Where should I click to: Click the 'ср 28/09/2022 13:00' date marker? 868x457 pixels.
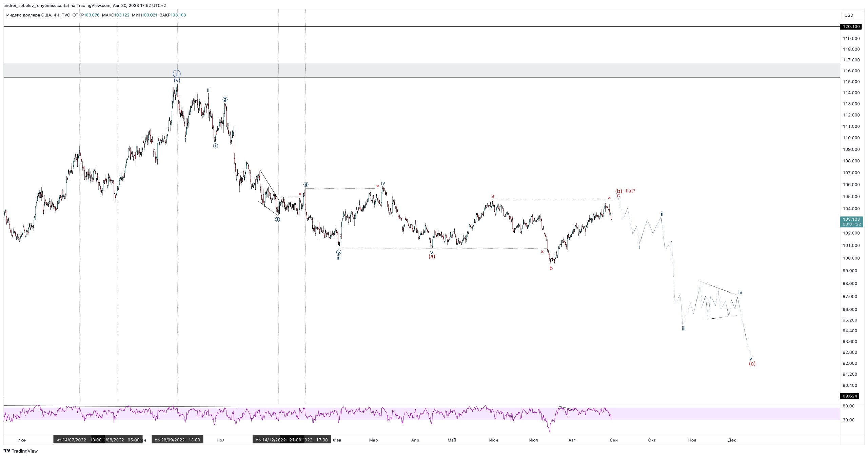(177, 440)
